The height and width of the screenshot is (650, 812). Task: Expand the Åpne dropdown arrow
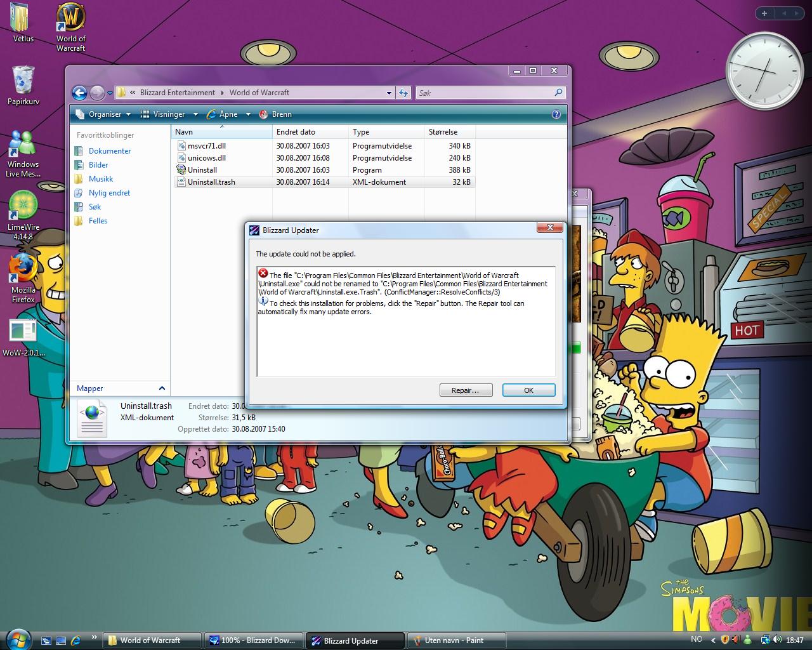pos(247,114)
